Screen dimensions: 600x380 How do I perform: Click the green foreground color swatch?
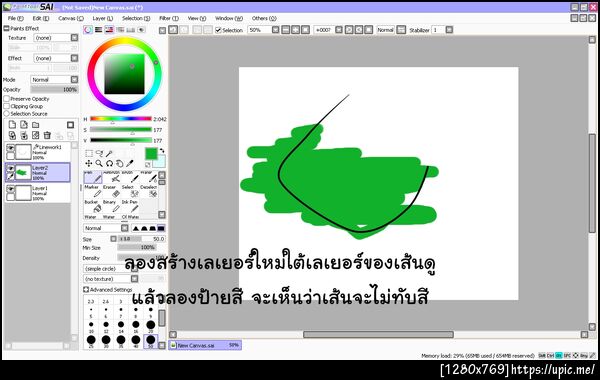[x=151, y=154]
